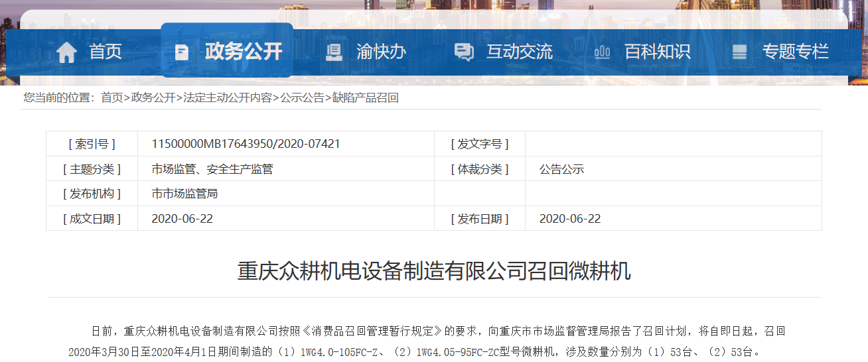
Task: Click breadcrumb link 首页
Action: [x=111, y=98]
